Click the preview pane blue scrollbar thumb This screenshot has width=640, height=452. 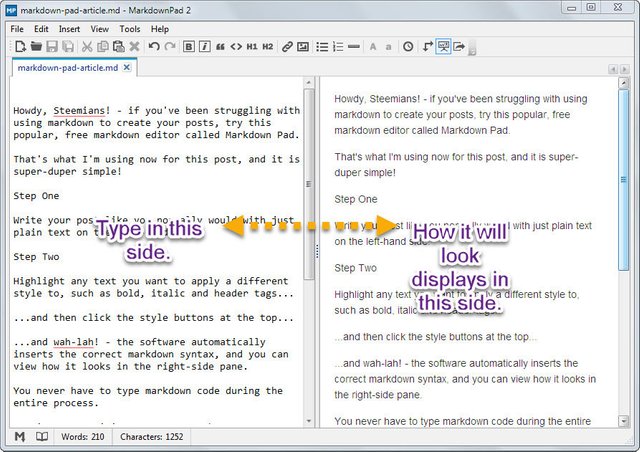click(623, 180)
